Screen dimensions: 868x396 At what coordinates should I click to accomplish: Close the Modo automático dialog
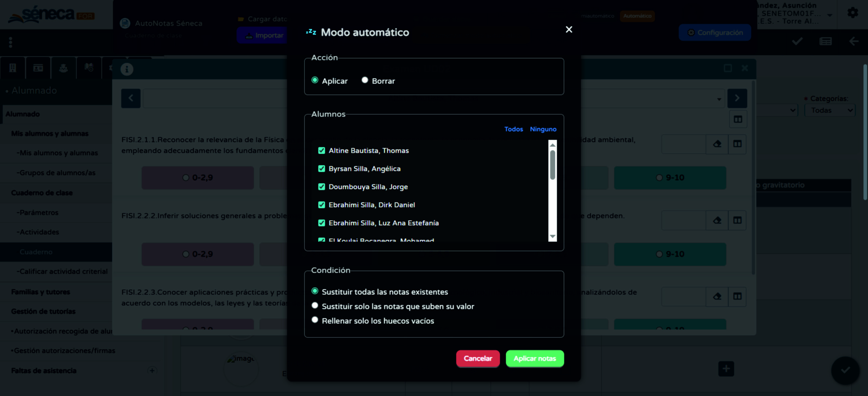(569, 30)
